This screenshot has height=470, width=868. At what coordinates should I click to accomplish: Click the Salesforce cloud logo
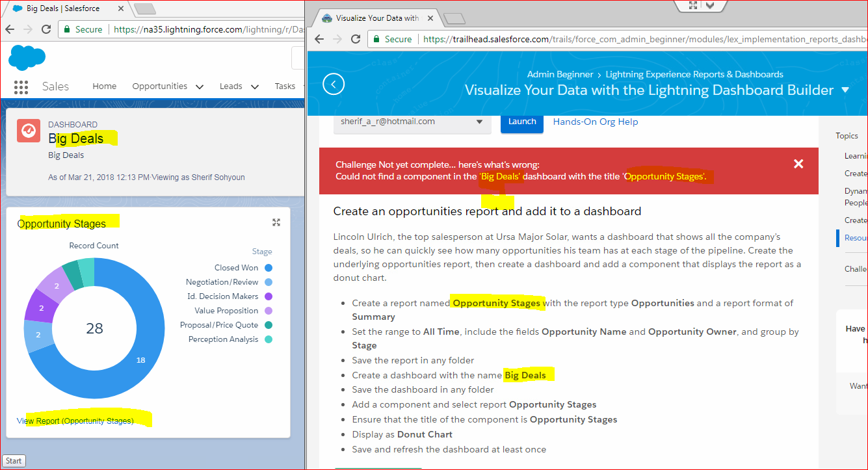[x=27, y=57]
